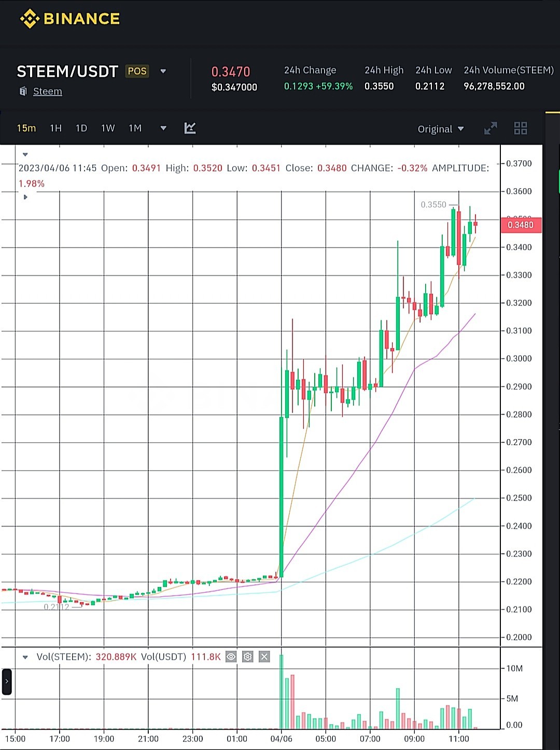Open the technical indicators chart icon
This screenshot has height=750, width=560.
190,128
